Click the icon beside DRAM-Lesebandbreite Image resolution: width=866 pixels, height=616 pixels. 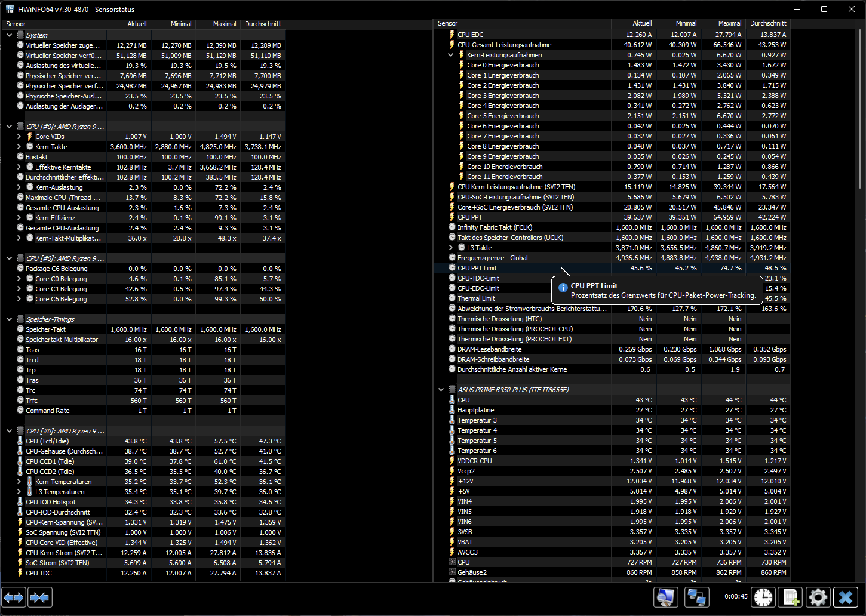(452, 349)
